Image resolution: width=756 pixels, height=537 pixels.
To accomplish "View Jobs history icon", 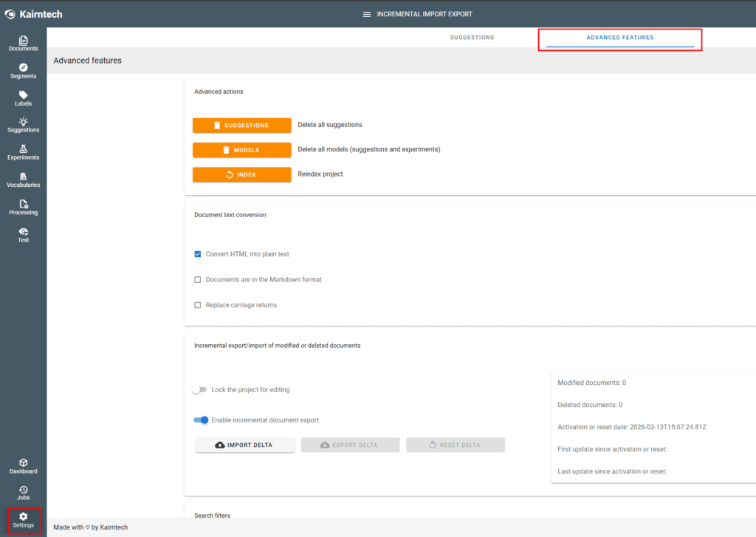I will [x=23, y=493].
